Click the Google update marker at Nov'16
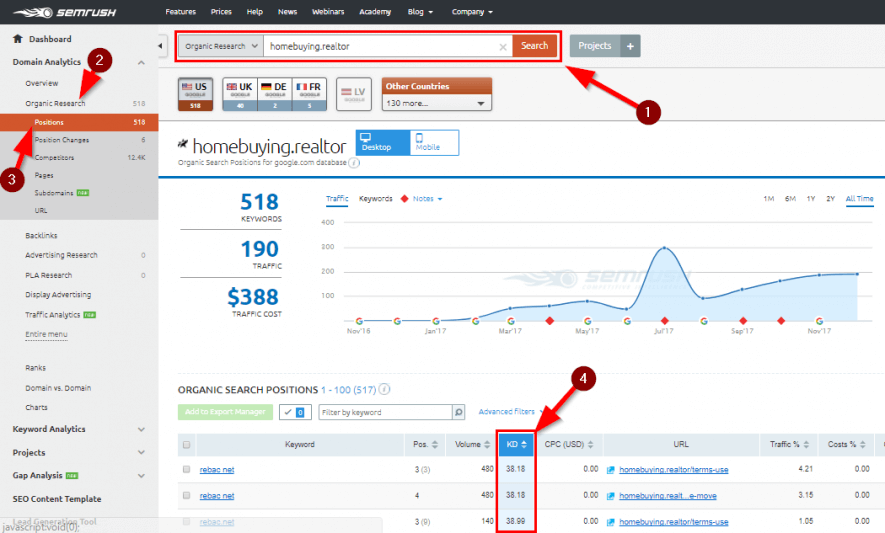Image resolution: width=885 pixels, height=533 pixels. click(359, 321)
